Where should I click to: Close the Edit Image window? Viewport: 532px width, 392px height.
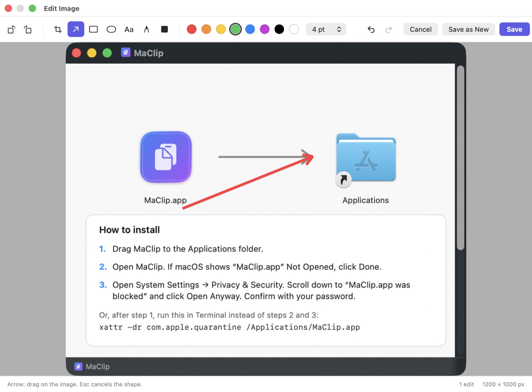pyautogui.click(x=8, y=8)
